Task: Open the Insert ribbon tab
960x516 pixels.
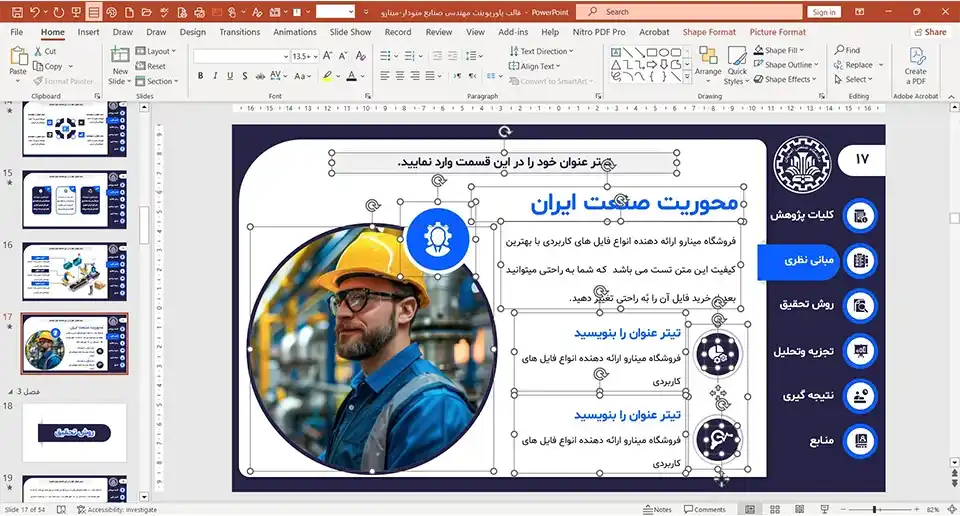Action: click(88, 32)
